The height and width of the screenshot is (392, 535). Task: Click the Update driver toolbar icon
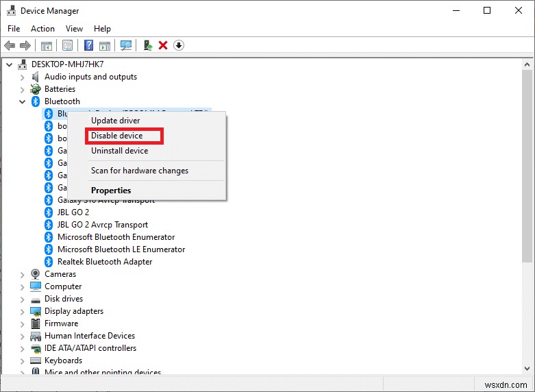tap(148, 45)
